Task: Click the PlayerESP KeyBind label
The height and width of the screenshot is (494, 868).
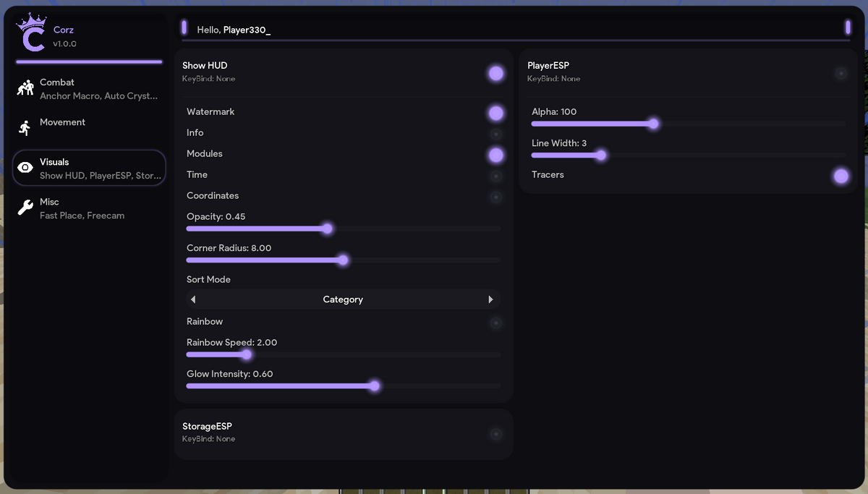Action: [x=553, y=79]
